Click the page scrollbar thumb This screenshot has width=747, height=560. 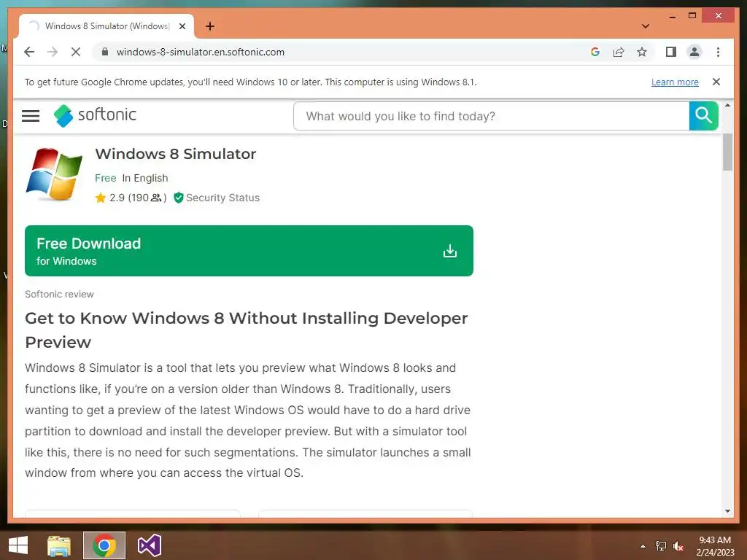click(x=727, y=152)
